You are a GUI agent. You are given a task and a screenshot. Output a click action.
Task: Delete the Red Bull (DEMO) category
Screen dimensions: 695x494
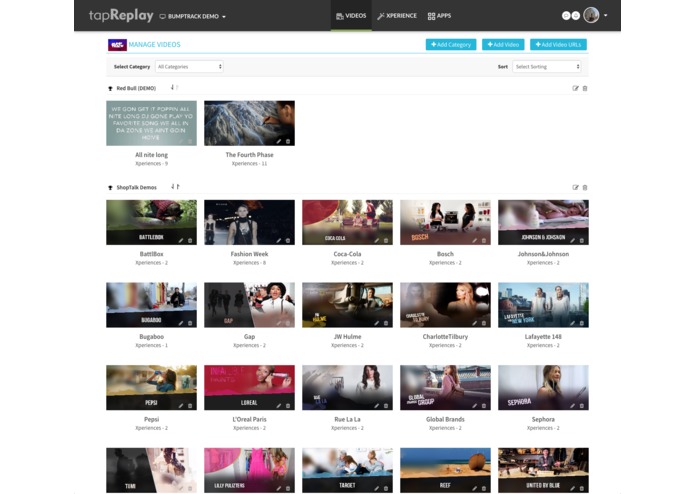coord(585,88)
